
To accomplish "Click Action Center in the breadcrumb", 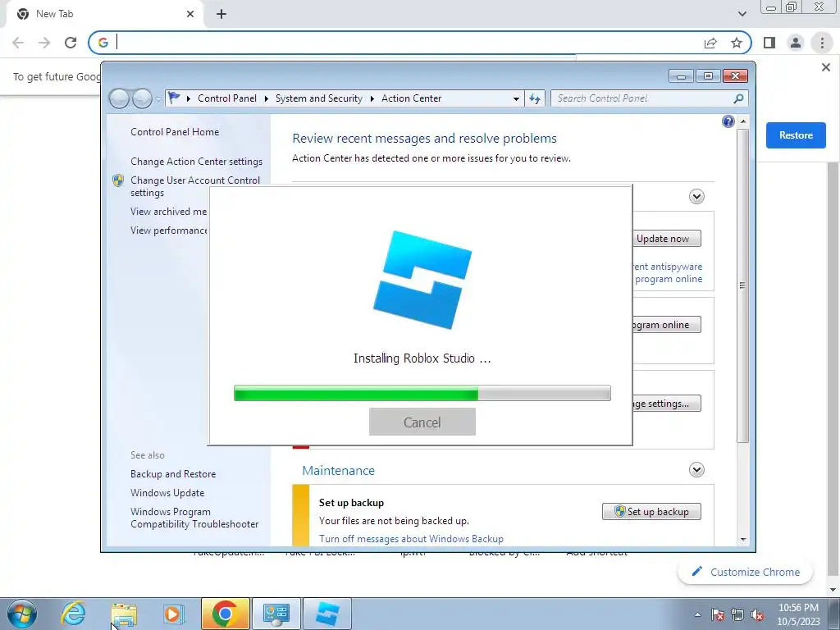I will (412, 98).
